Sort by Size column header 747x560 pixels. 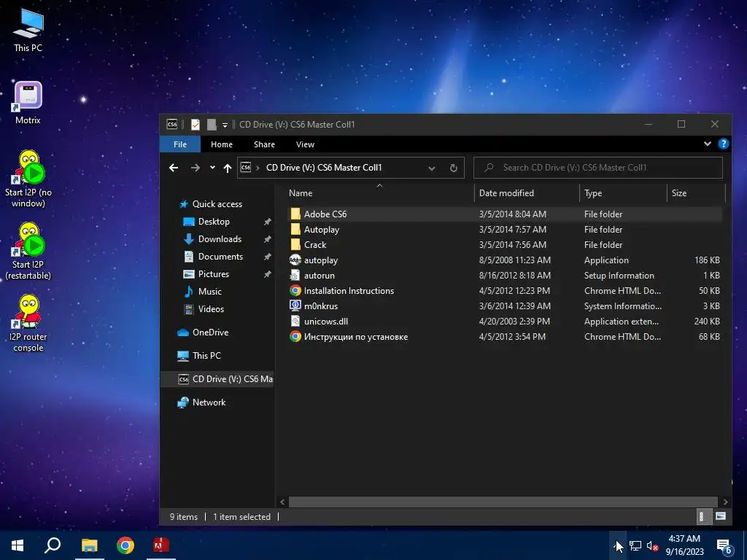click(695, 192)
